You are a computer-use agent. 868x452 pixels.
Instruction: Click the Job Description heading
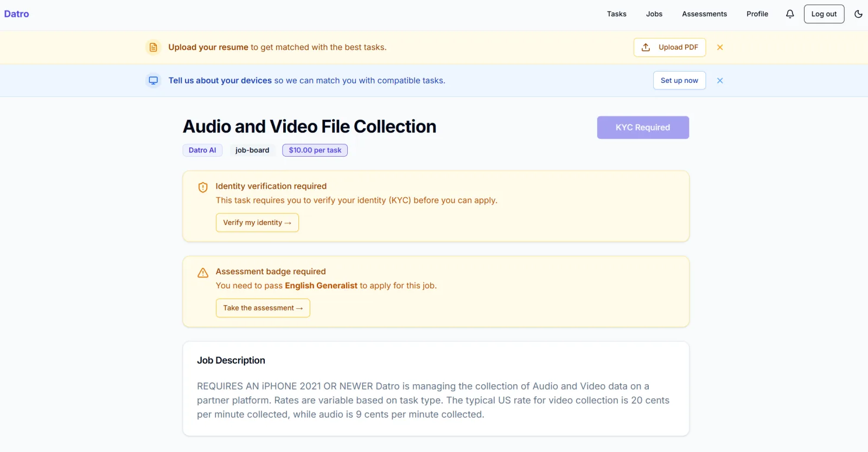click(x=231, y=361)
